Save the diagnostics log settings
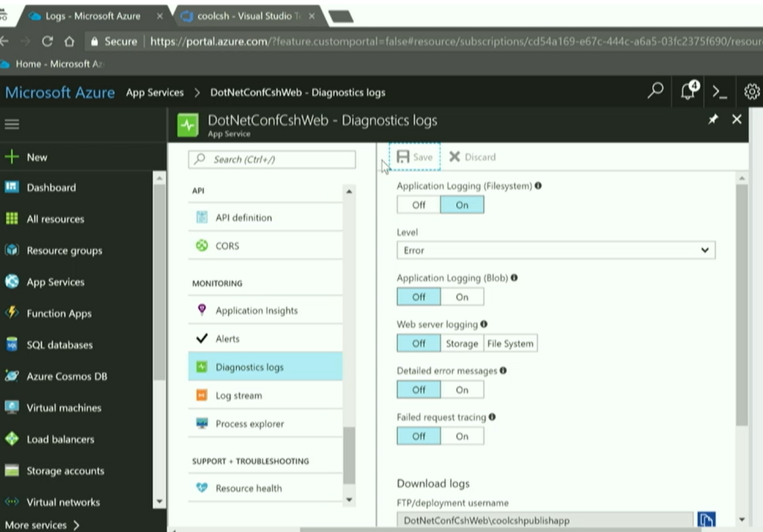The width and height of the screenshot is (763, 532). click(x=414, y=156)
